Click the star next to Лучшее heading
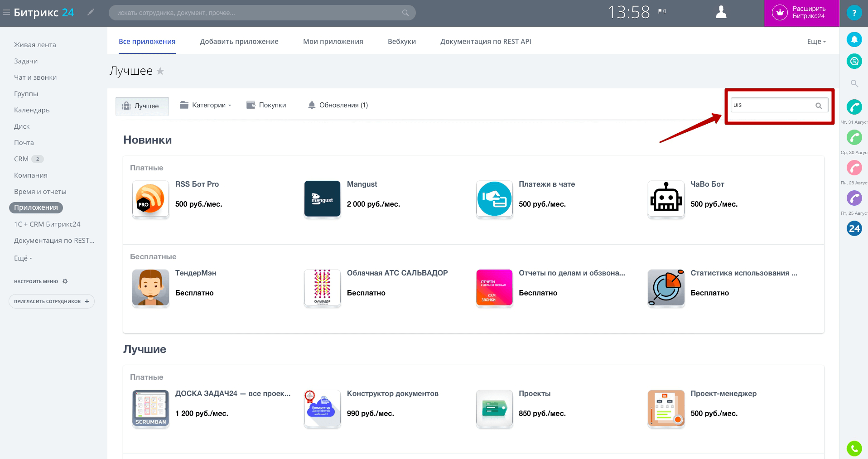This screenshot has height=459, width=868. pyautogui.click(x=160, y=71)
